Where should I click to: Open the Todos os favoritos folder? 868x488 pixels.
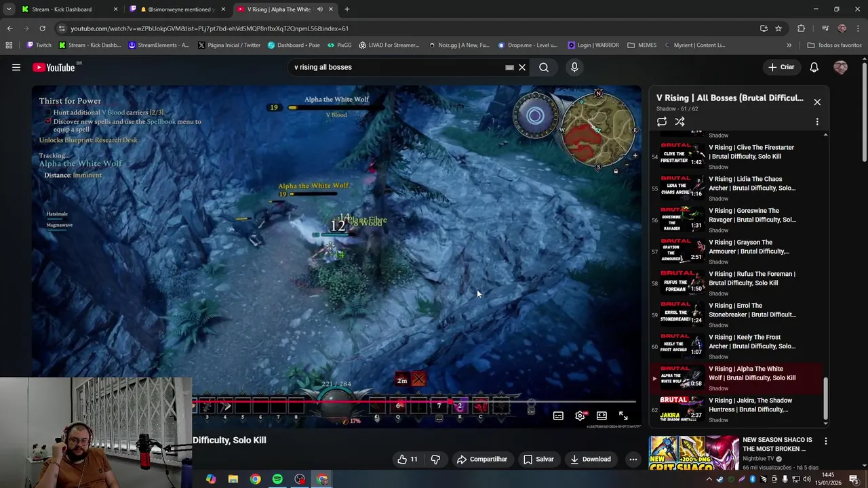point(834,45)
